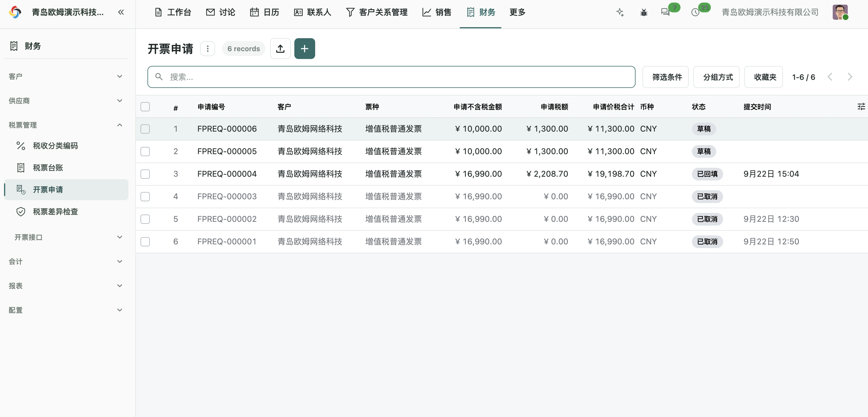Image resolution: width=868 pixels, height=417 pixels.
Task: Check the row FPREQ-000004 checkbox
Action: click(x=145, y=174)
